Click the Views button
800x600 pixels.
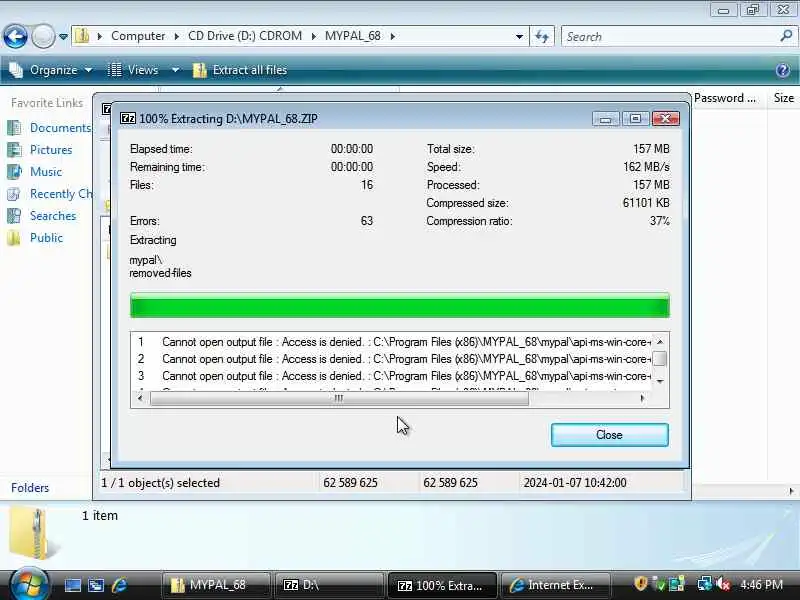click(x=134, y=70)
